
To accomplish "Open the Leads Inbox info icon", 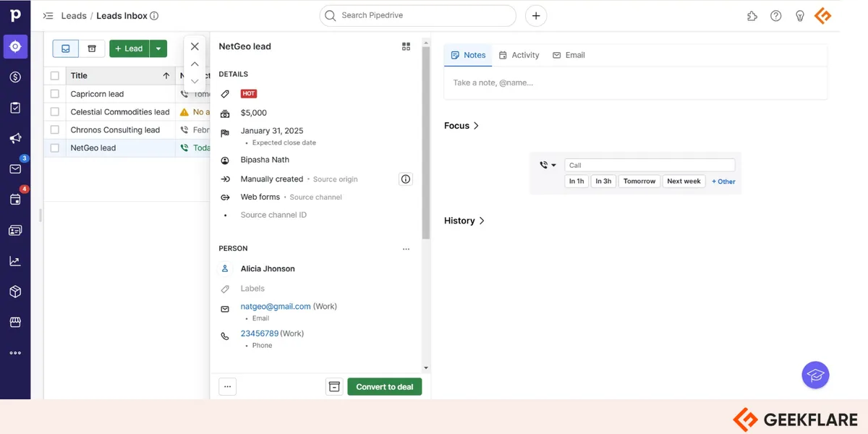I will pos(154,15).
